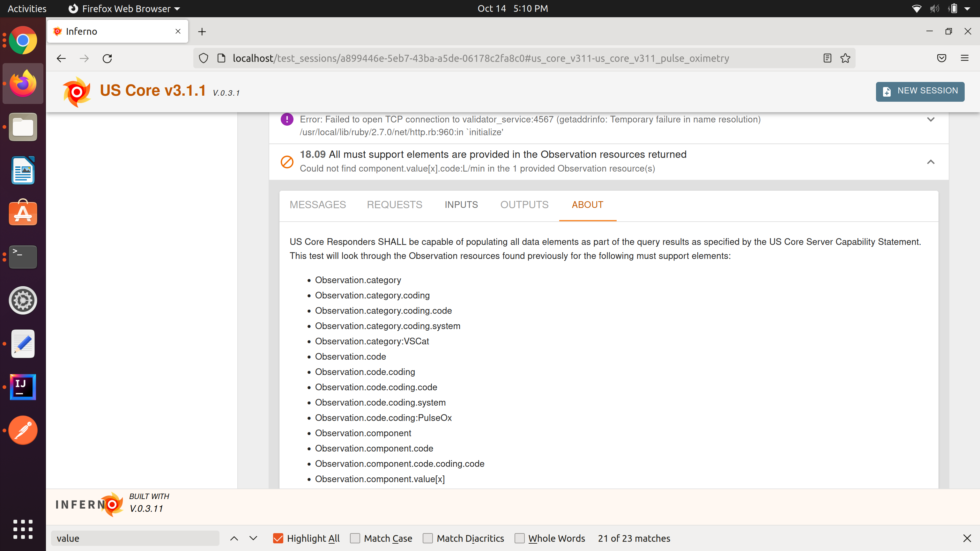Viewport: 980px width, 551px height.
Task: Save page to Pocket
Action: pyautogui.click(x=942, y=58)
